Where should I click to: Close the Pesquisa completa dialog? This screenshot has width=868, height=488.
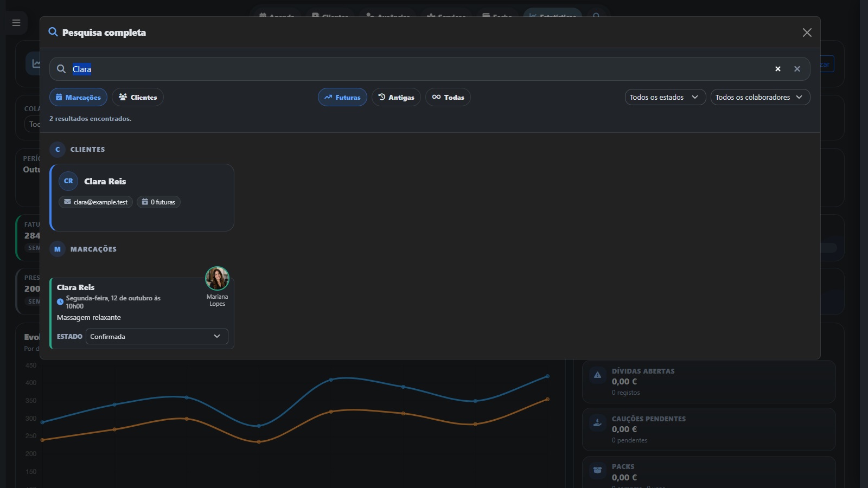[807, 33]
